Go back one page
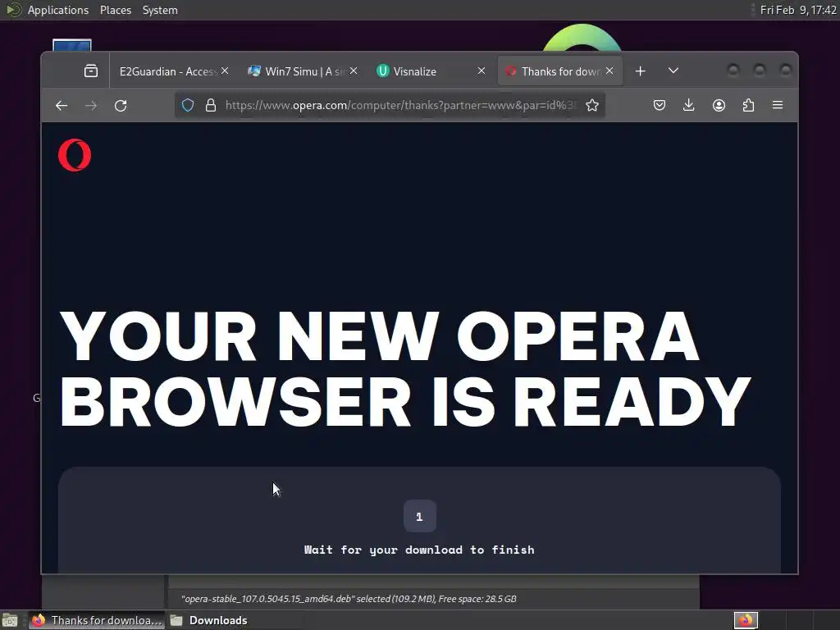Screen dimensions: 840x630 [62, 106]
